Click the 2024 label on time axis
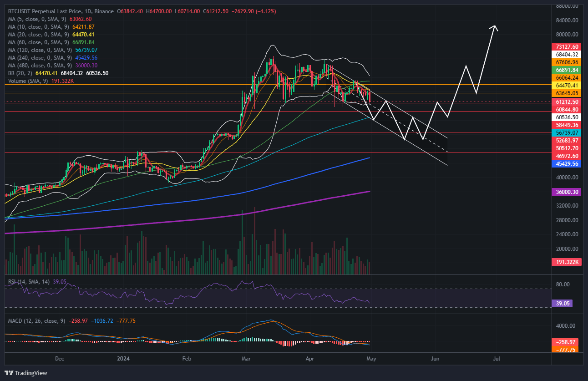The height and width of the screenshot is (381, 588). tap(123, 359)
